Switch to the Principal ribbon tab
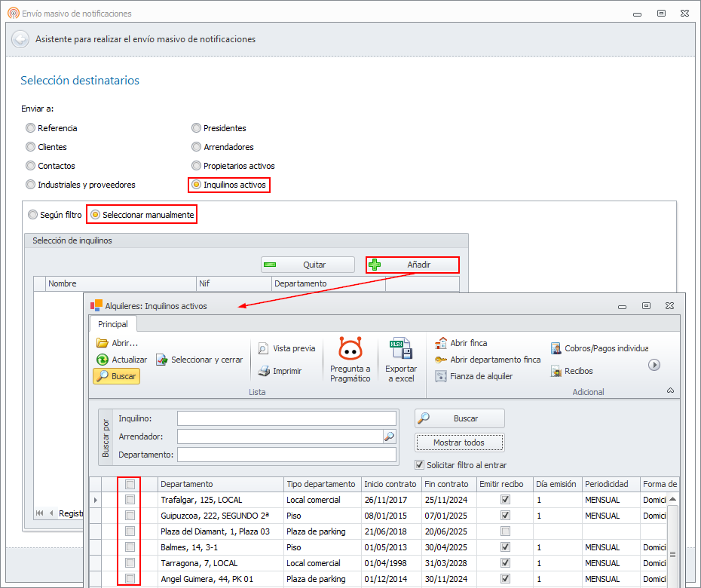Viewport: 701px width, 588px height. [x=112, y=324]
